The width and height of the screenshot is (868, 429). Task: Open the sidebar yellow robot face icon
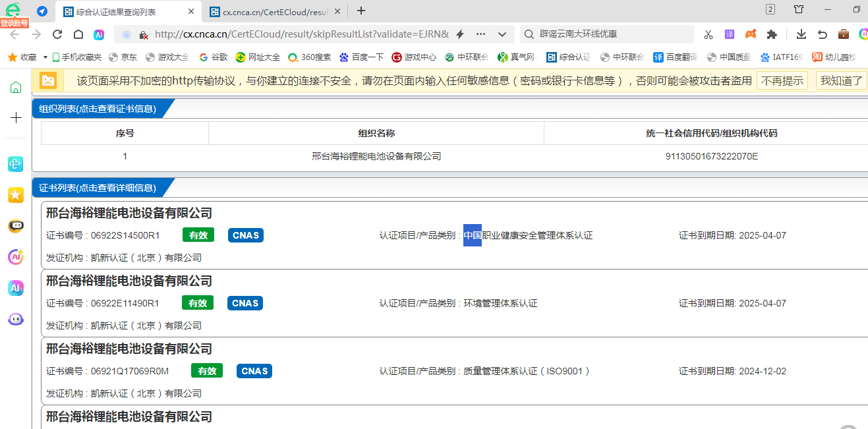tap(16, 226)
